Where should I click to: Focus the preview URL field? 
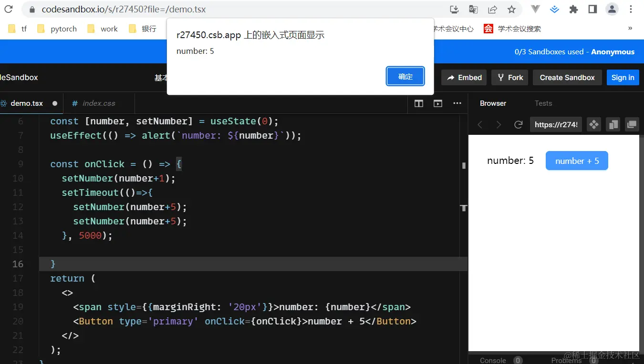[556, 125]
